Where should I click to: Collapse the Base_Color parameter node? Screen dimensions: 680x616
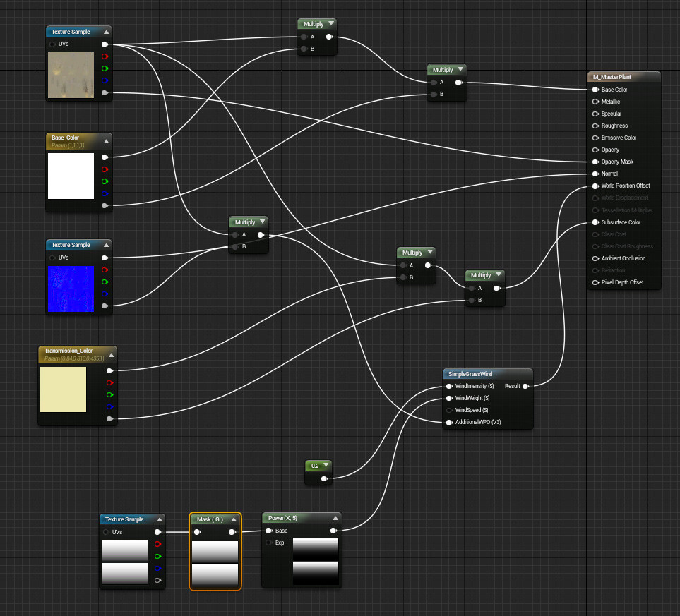pos(106,141)
